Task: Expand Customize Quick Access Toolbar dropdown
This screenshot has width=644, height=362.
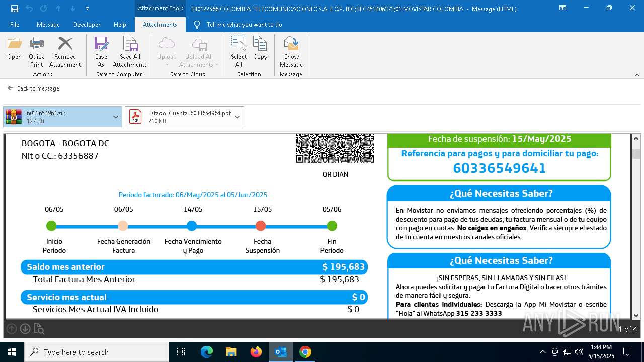Action: [88, 9]
